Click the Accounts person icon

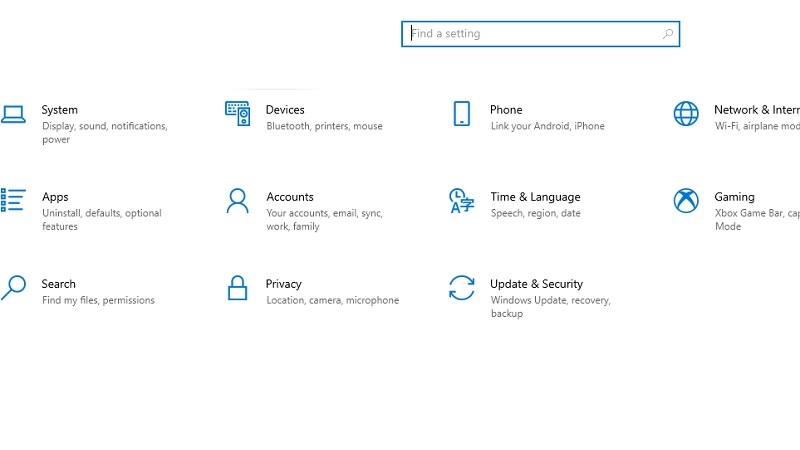[x=237, y=200]
